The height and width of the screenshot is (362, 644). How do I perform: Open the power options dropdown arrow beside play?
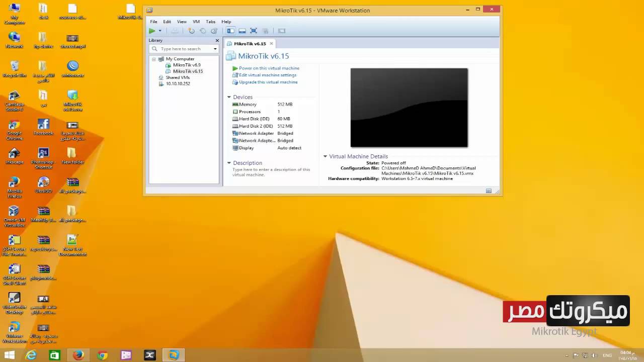click(160, 31)
